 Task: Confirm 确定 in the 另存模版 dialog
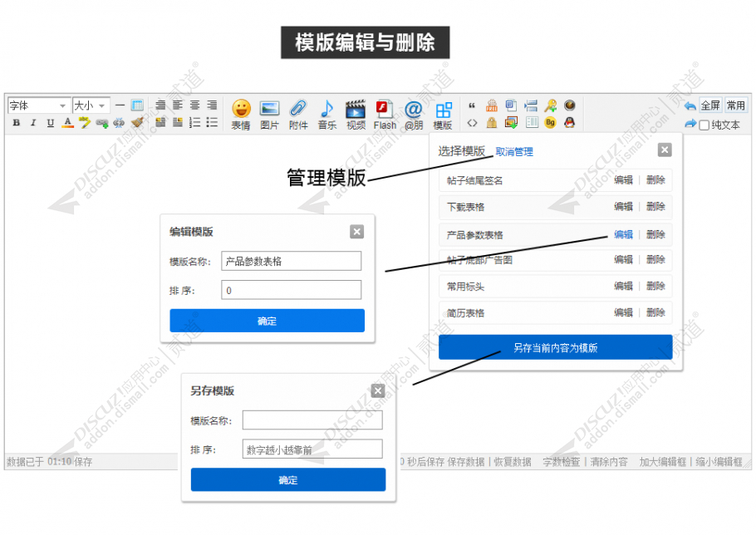tap(288, 479)
